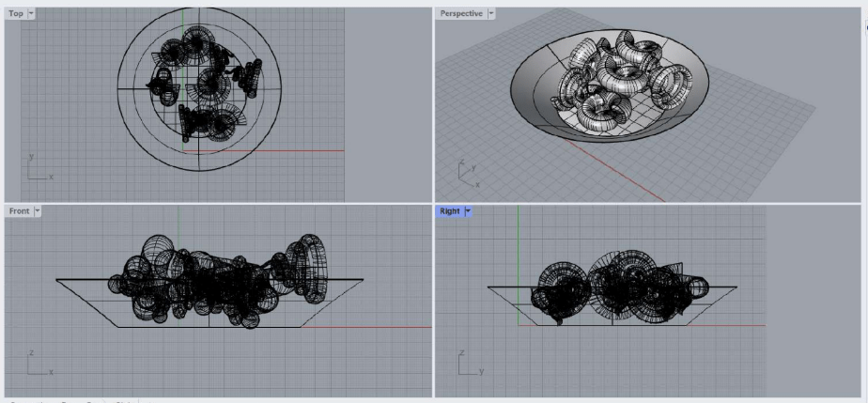Open the Front viewport dropdown arrow
The image size is (868, 403).
39,211
